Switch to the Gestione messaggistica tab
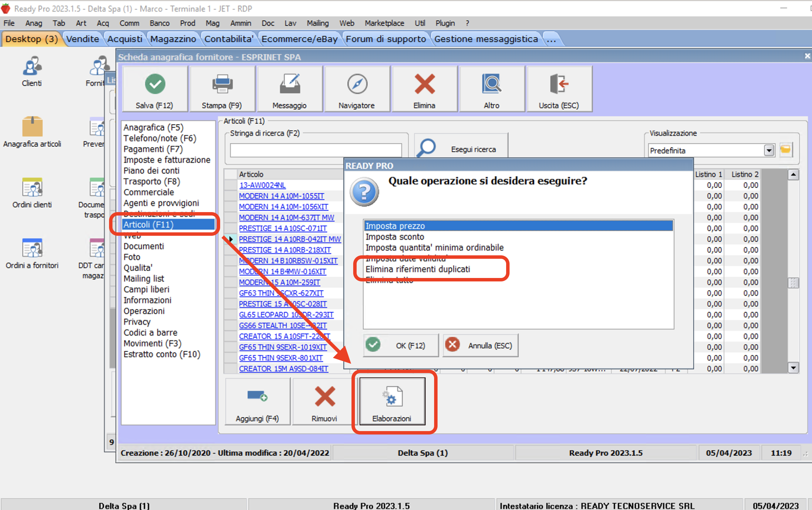Screen dimensions: 812x510 [x=486, y=39]
